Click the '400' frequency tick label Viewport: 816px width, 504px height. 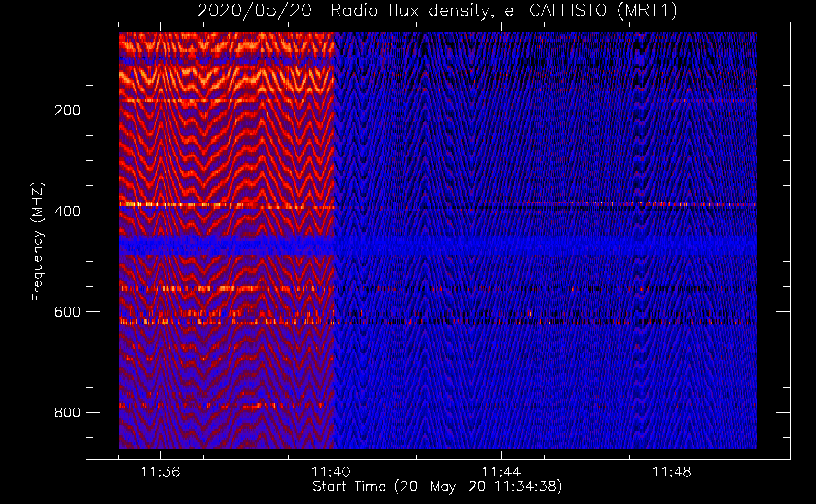coord(68,211)
